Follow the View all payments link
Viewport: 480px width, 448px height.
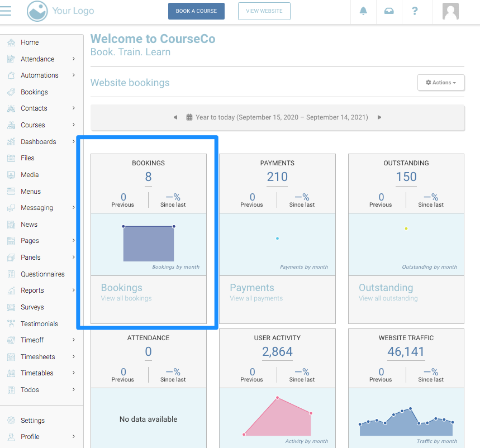[256, 298]
